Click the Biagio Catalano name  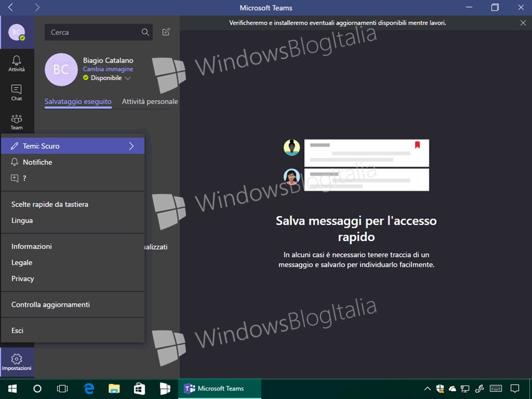pos(108,60)
